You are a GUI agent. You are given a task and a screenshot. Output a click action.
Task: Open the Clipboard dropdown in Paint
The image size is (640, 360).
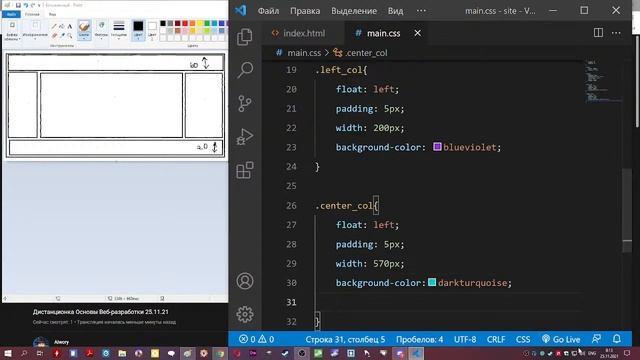(12, 31)
